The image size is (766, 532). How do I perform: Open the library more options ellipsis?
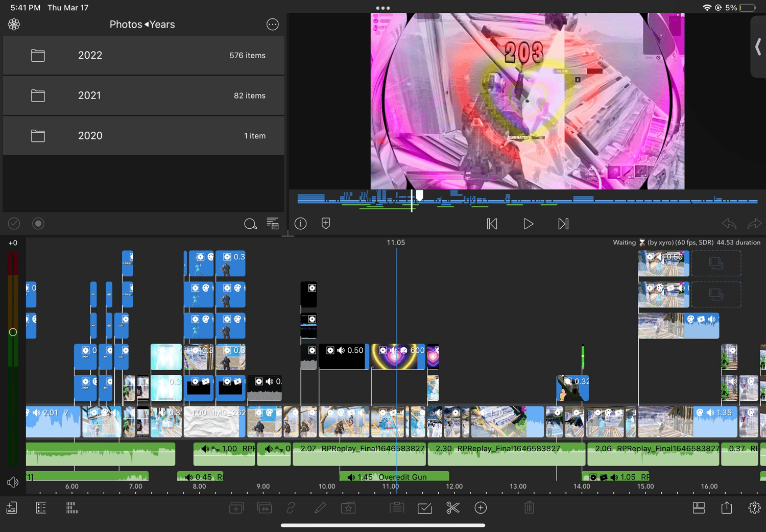[273, 25]
